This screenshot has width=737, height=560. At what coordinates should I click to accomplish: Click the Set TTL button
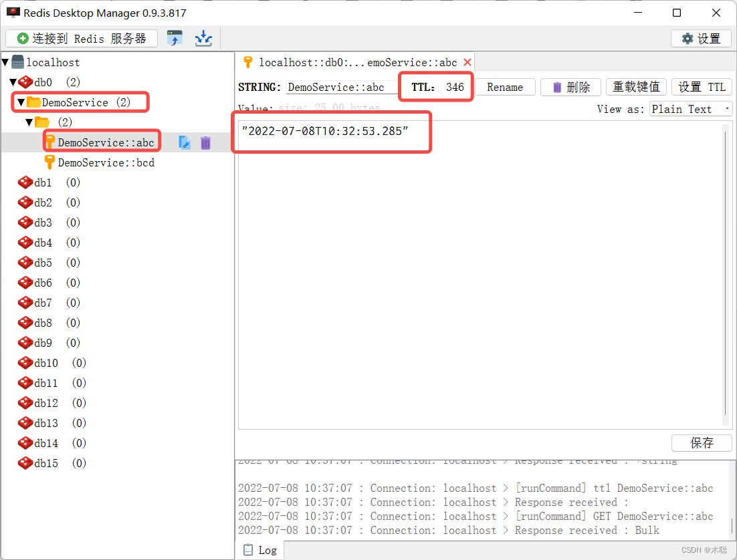[x=702, y=87]
